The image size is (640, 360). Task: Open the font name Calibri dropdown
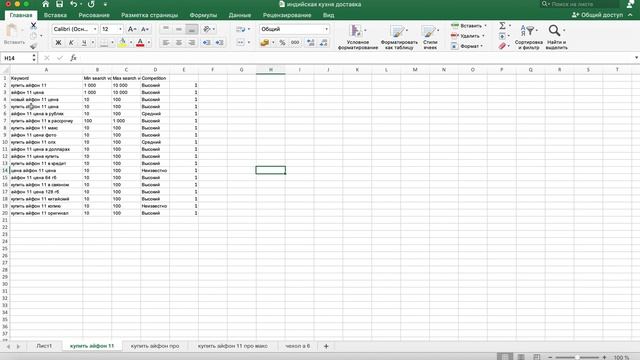(95, 29)
